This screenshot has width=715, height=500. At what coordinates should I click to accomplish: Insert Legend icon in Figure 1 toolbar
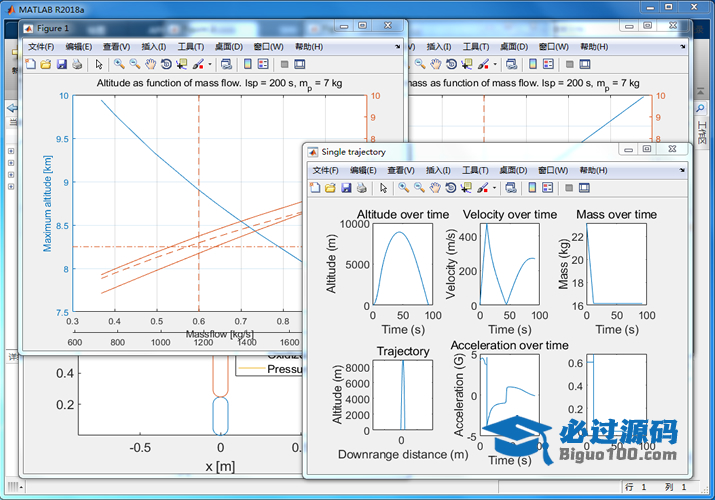(263, 64)
